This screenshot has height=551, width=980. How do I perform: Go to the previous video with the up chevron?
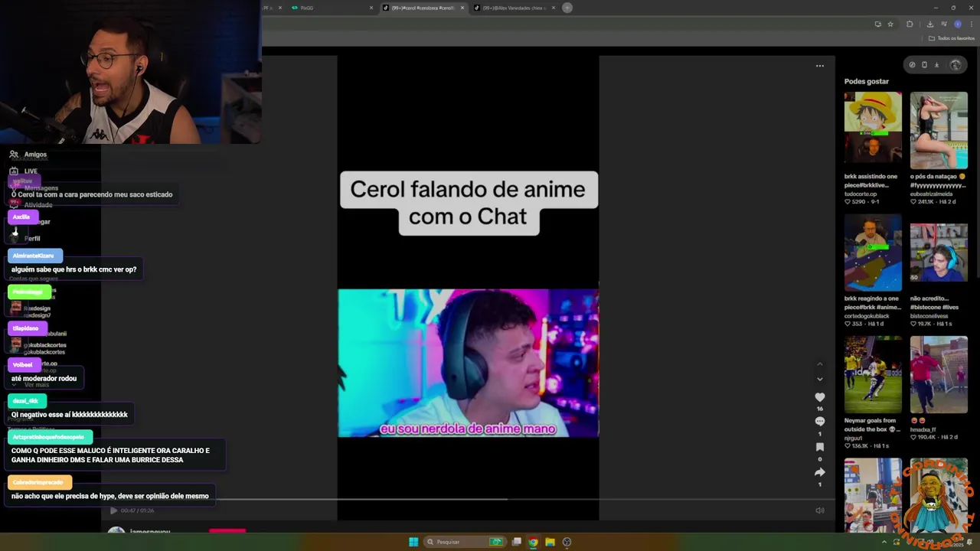pos(820,364)
